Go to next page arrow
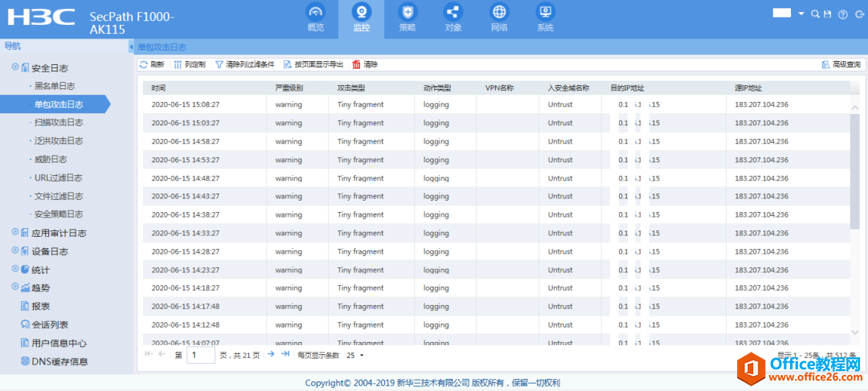Image resolution: width=868 pixels, height=391 pixels. pyautogui.click(x=272, y=354)
